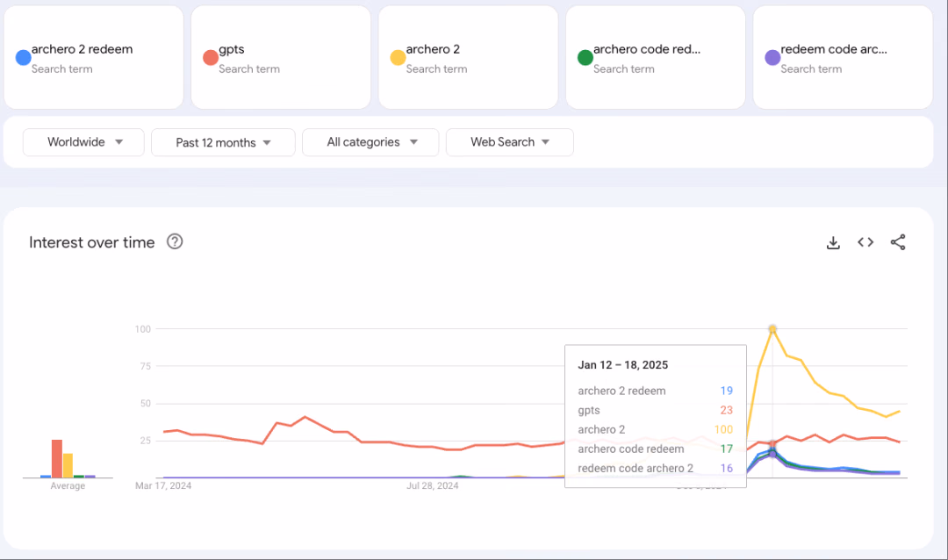Edit the archero 2 redeem search term
Screen dimensions: 948x560
coord(94,57)
